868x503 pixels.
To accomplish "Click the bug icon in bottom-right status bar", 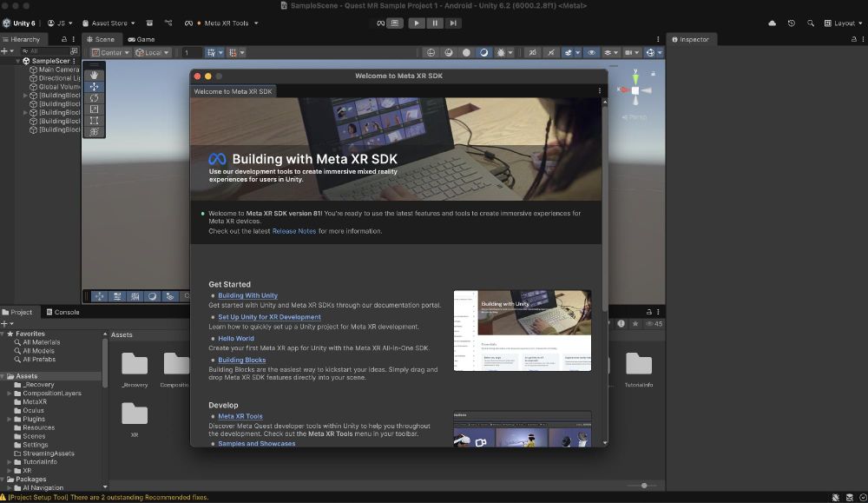I will [836, 498].
